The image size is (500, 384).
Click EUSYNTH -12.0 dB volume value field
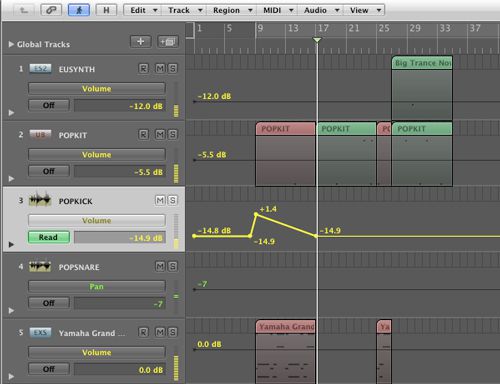point(120,106)
